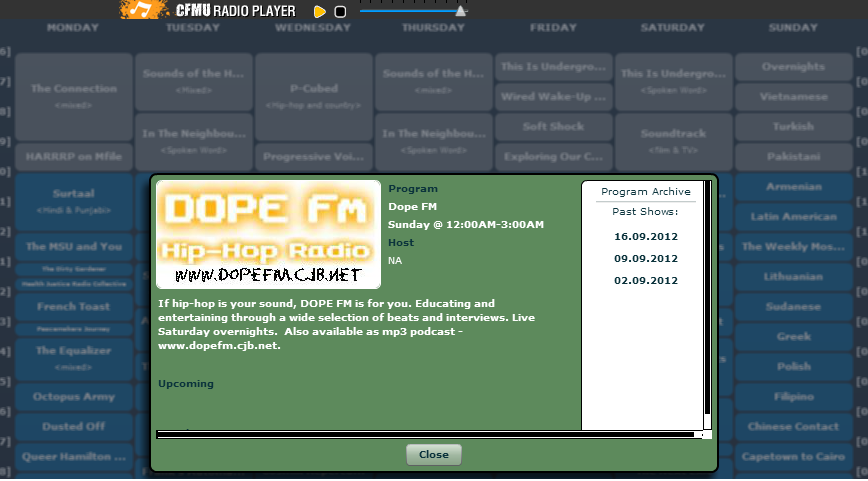The height and width of the screenshot is (481, 868).
Task: Select Friday's This Is Undergro... show
Action: pyautogui.click(x=554, y=66)
